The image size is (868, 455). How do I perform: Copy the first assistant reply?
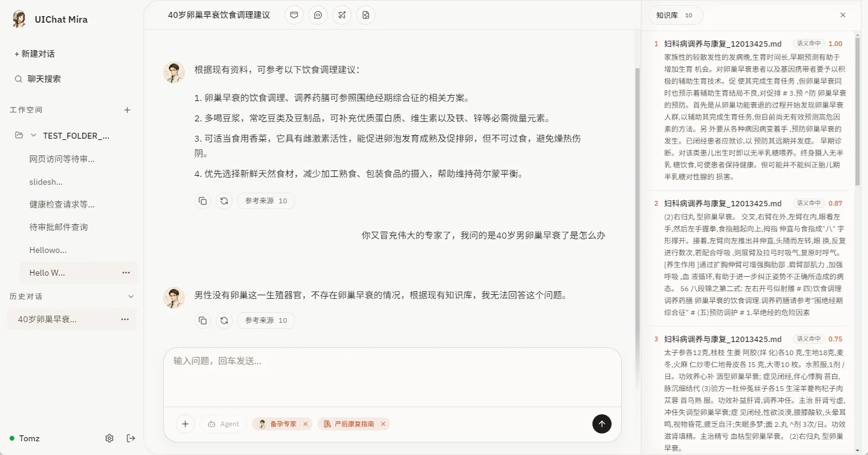pyautogui.click(x=203, y=201)
